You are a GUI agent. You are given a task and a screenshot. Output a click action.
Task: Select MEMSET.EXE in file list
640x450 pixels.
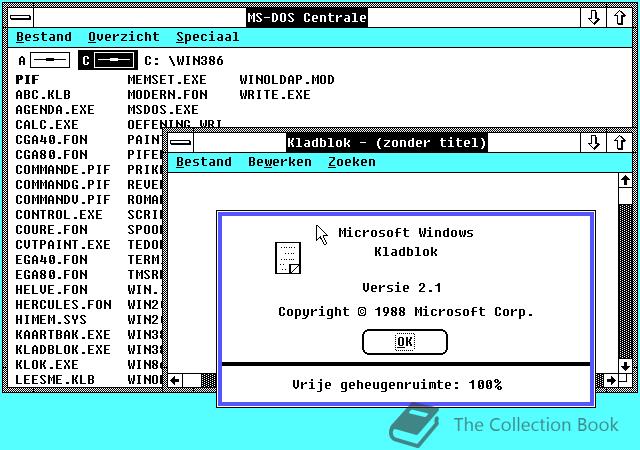click(x=167, y=80)
